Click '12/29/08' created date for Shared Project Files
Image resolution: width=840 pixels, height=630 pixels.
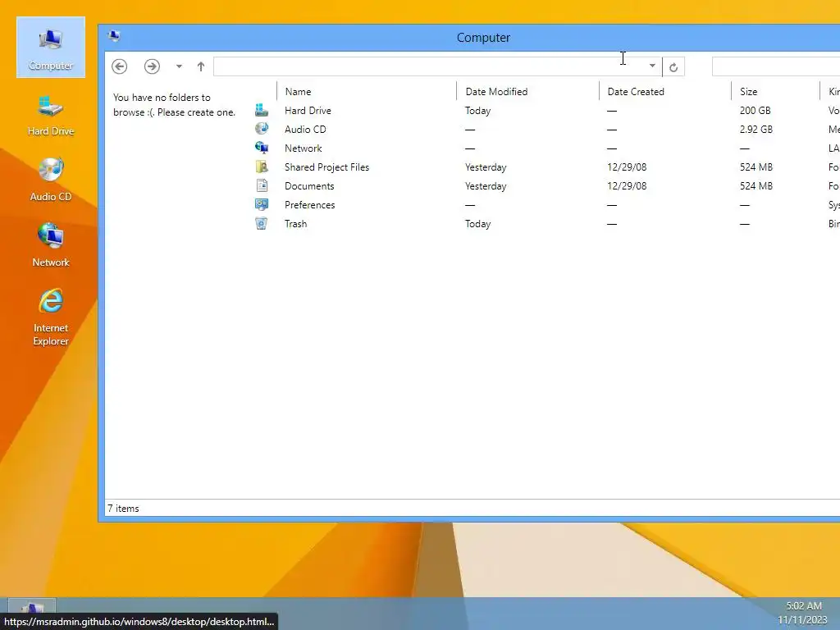(627, 167)
